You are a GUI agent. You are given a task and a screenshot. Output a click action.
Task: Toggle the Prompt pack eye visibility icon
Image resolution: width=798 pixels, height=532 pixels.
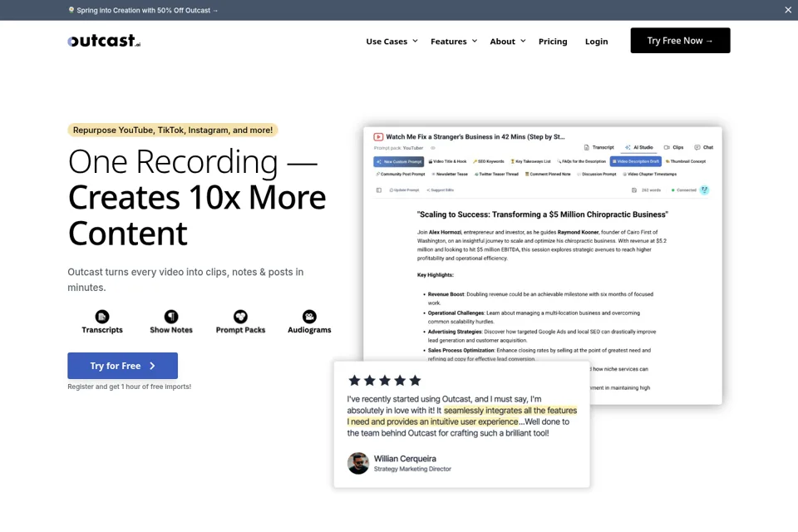[x=433, y=148]
